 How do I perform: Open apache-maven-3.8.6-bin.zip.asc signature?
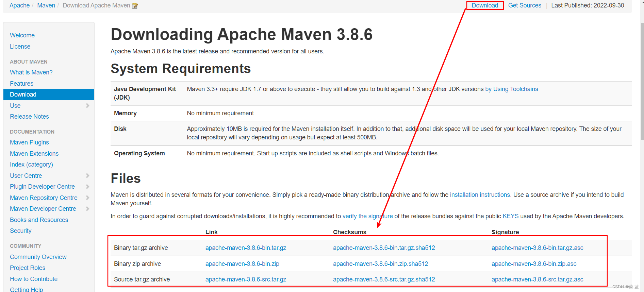(534, 264)
